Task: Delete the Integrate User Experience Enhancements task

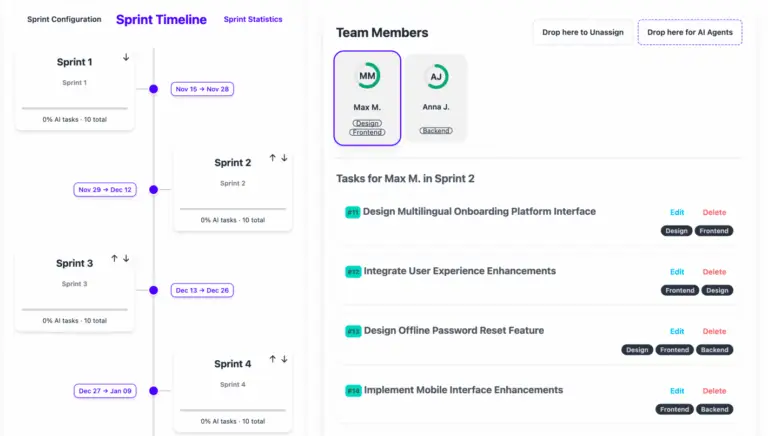Action: 714,272
